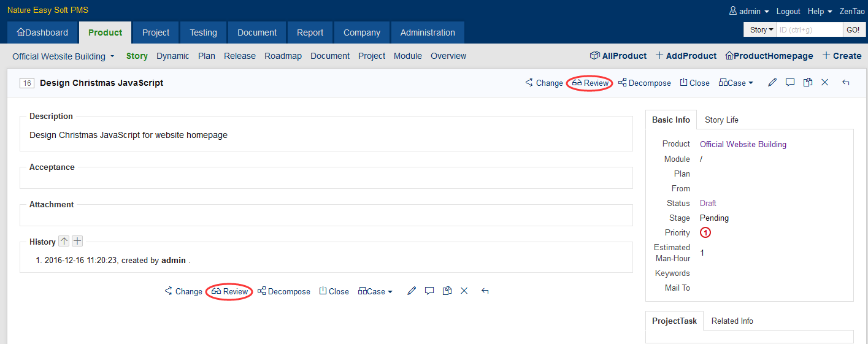
Task: Click the go-back arrow icon in top toolbar
Action: tap(846, 83)
